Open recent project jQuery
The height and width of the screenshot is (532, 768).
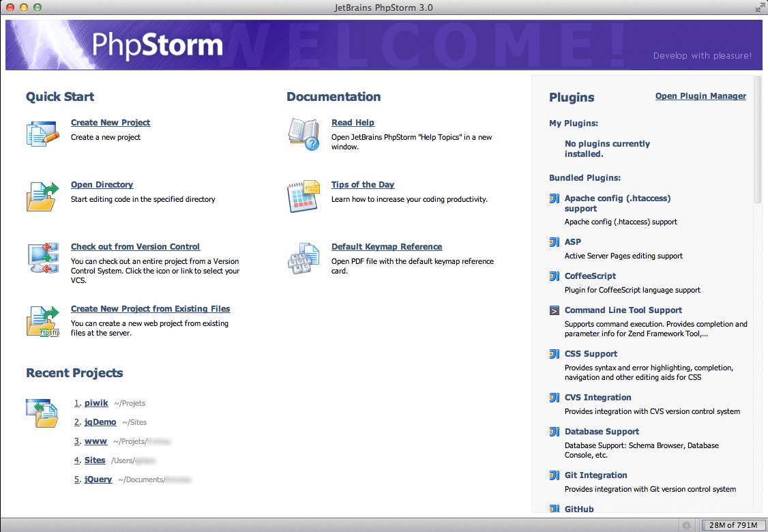point(98,479)
